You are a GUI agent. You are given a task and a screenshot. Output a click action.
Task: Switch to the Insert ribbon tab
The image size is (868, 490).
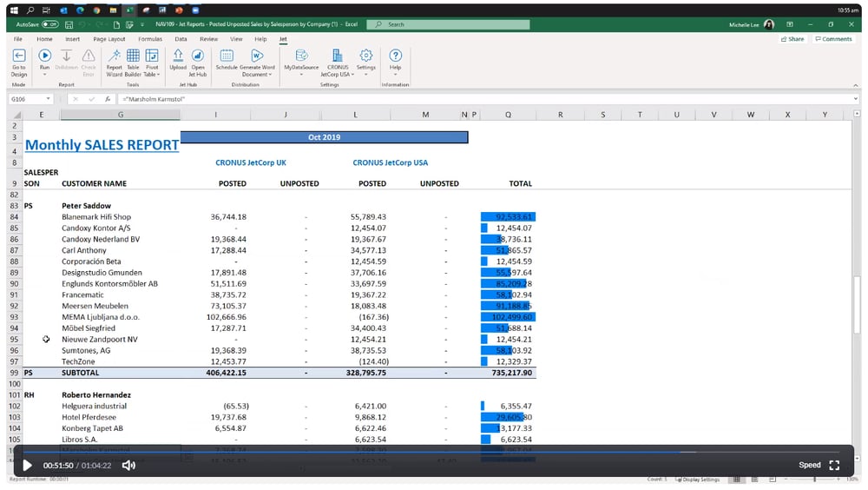(73, 39)
